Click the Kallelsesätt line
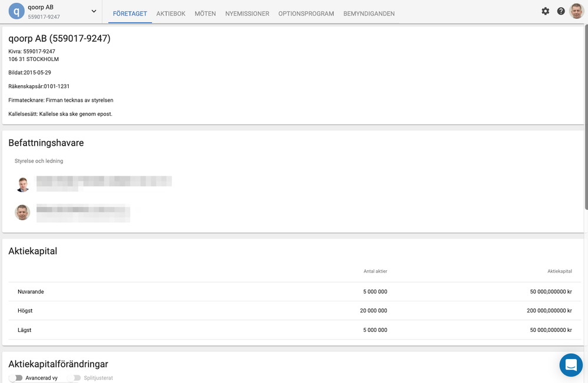The image size is (588, 383). (x=61, y=114)
